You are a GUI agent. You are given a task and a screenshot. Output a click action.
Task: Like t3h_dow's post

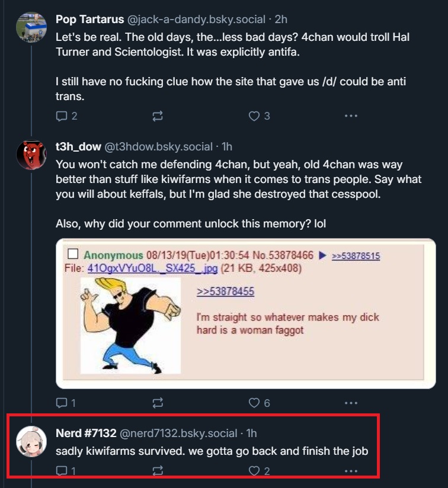point(254,403)
